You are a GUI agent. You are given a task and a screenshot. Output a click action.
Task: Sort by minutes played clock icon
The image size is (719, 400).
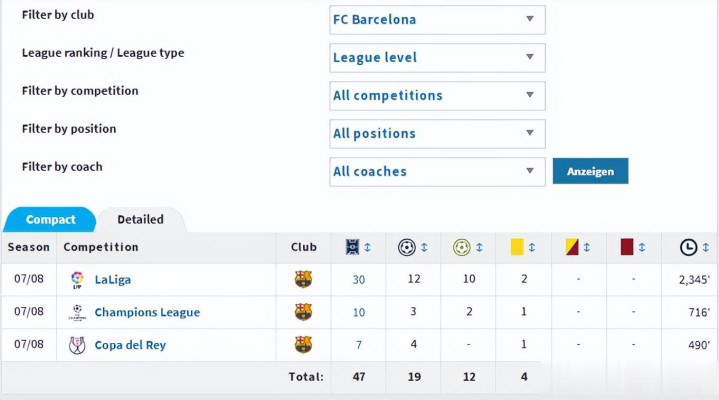pyautogui.click(x=688, y=247)
